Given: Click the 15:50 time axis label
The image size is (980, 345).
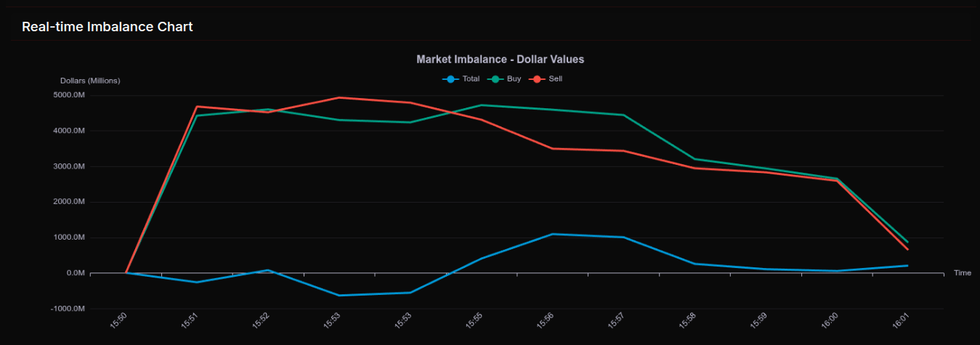Looking at the screenshot, I should point(119,322).
